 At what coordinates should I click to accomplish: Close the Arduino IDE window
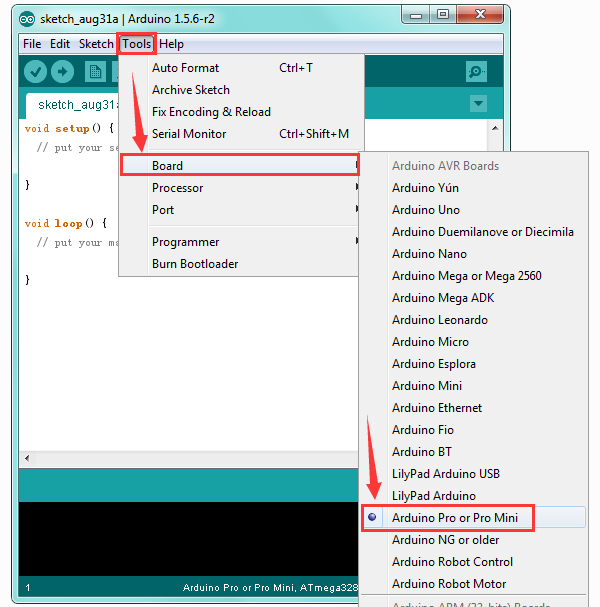[x=480, y=15]
